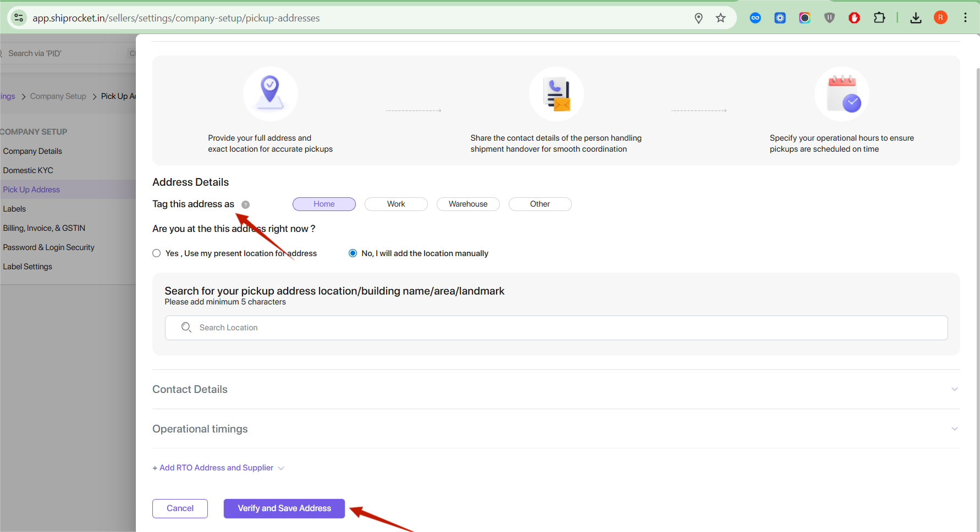This screenshot has height=532, width=980.
Task: Open the Chrome three-dot menu
Action: pyautogui.click(x=965, y=18)
